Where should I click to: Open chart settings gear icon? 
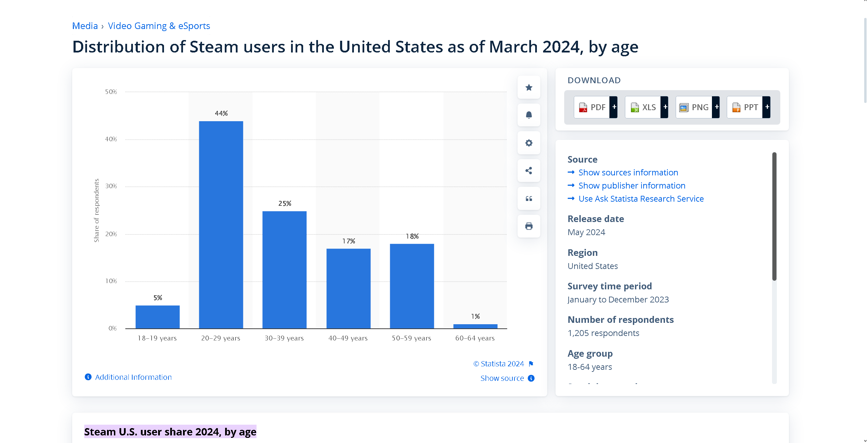(529, 143)
